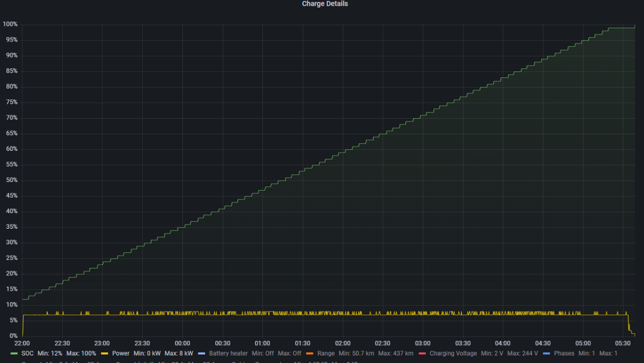Show the Charging Voltage series via legend
Image resolution: width=644 pixels, height=363 pixels.
453,353
